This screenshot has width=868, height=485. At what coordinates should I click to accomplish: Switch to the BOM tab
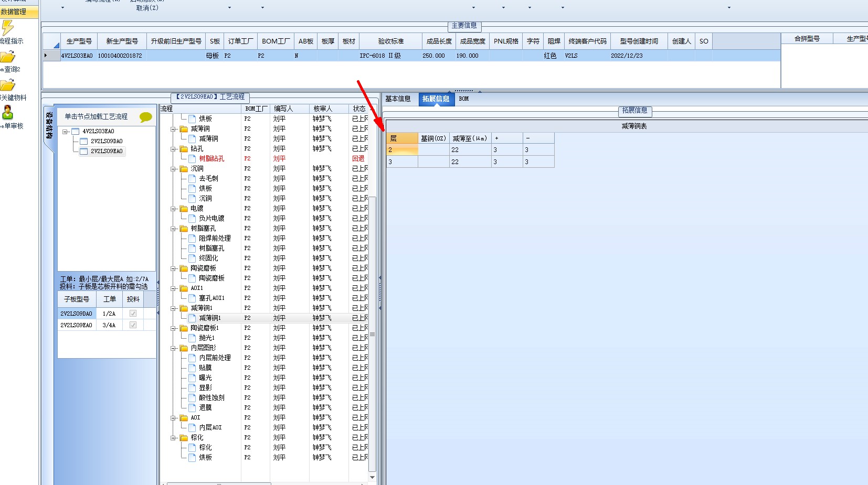(464, 99)
